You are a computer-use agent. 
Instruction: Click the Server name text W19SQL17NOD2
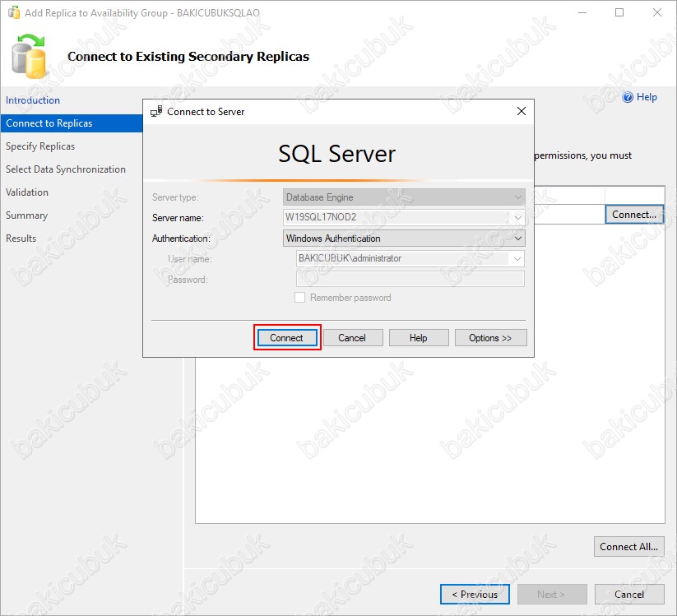(321, 216)
